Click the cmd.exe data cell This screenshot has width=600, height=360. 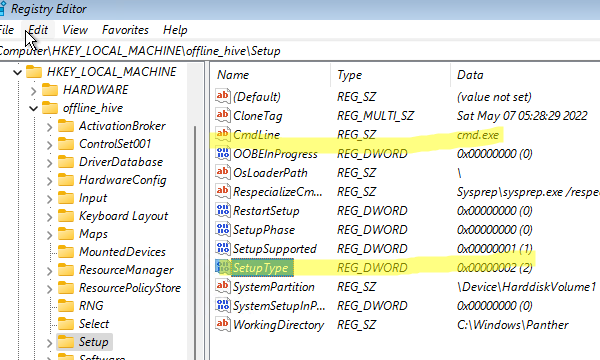(x=478, y=135)
